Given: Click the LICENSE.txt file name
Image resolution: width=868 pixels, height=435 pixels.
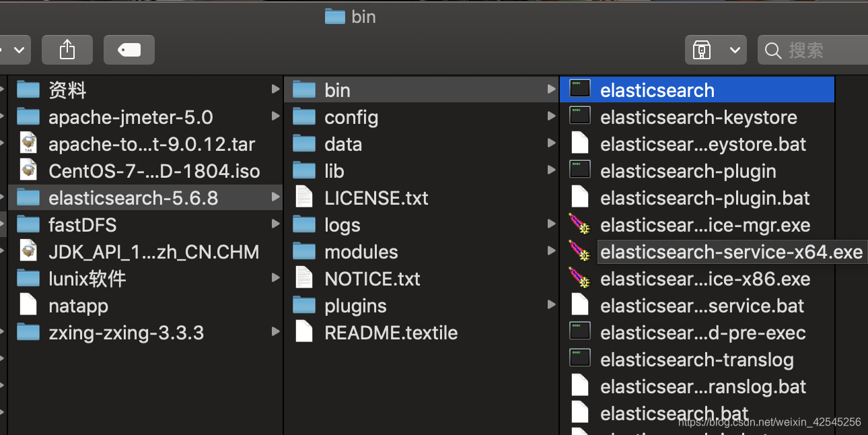Looking at the screenshot, I should (x=376, y=198).
